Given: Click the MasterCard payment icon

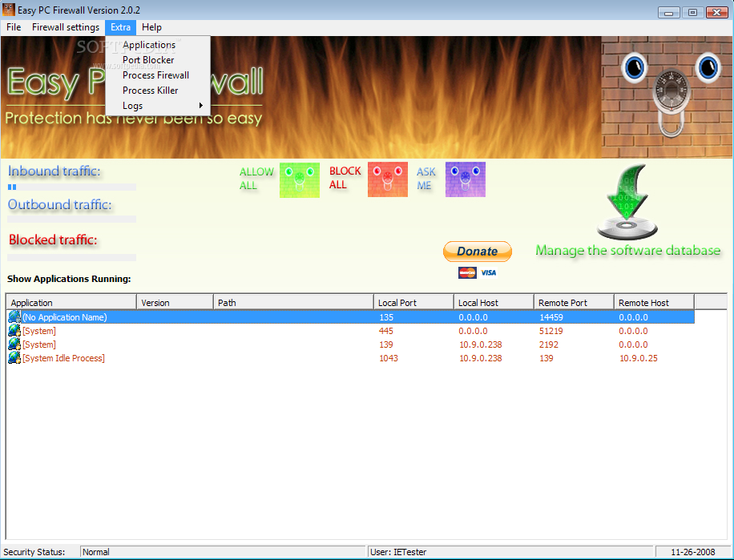Looking at the screenshot, I should [x=467, y=272].
